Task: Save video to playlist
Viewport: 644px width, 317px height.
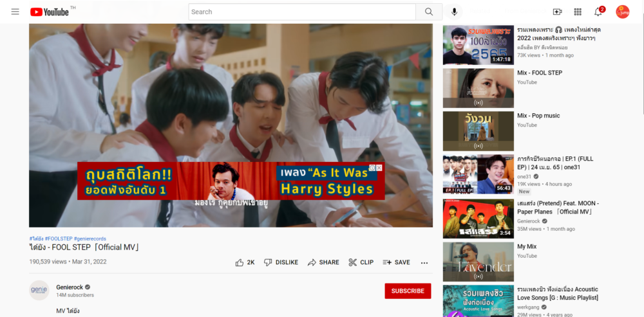Action: click(x=396, y=262)
